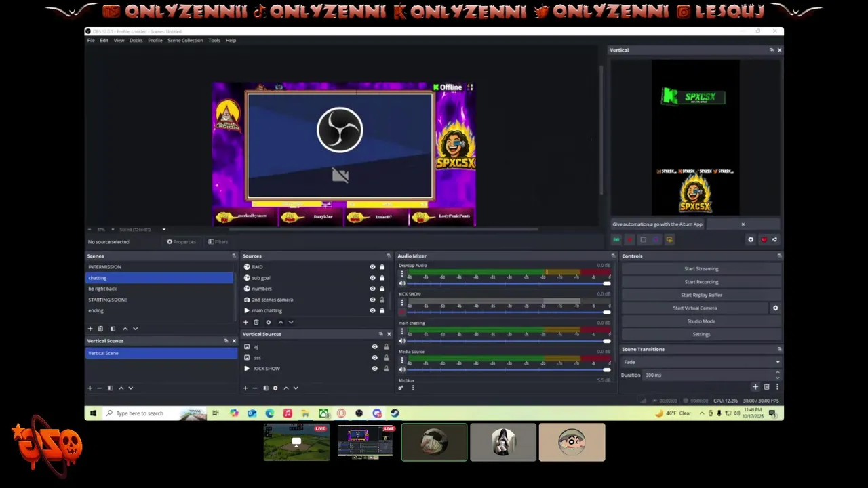The height and width of the screenshot is (488, 868).
Task: Toggle visibility of RAID source
Action: point(372,267)
